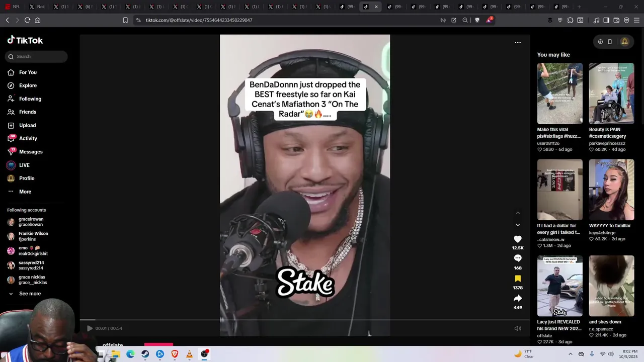
Task: Open get-app phone icon
Action: [x=610, y=42]
